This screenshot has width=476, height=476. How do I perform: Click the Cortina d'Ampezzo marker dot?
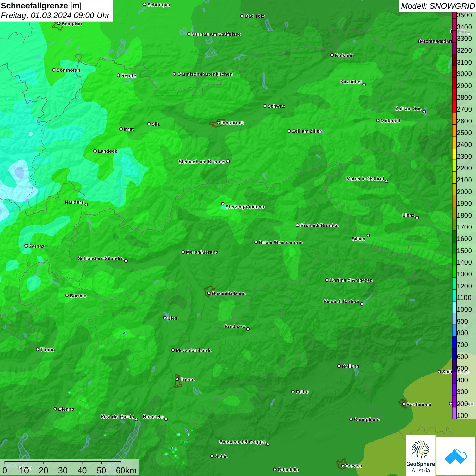pyautogui.click(x=327, y=280)
